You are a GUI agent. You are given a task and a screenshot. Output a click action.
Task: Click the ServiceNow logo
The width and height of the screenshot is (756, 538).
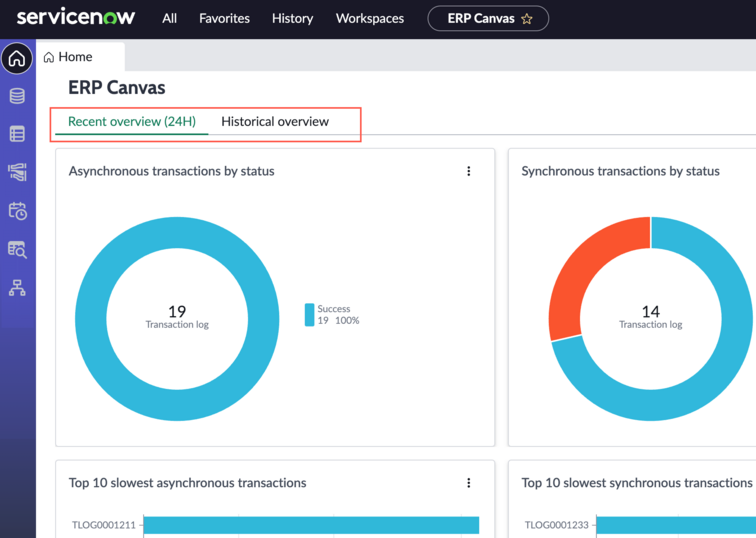click(x=76, y=17)
